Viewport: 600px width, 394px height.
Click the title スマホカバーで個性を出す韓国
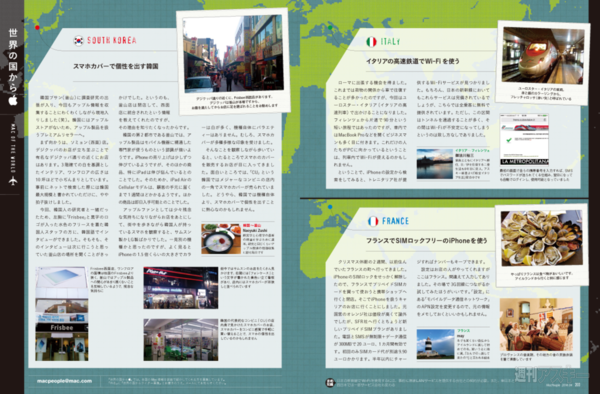[x=116, y=66]
